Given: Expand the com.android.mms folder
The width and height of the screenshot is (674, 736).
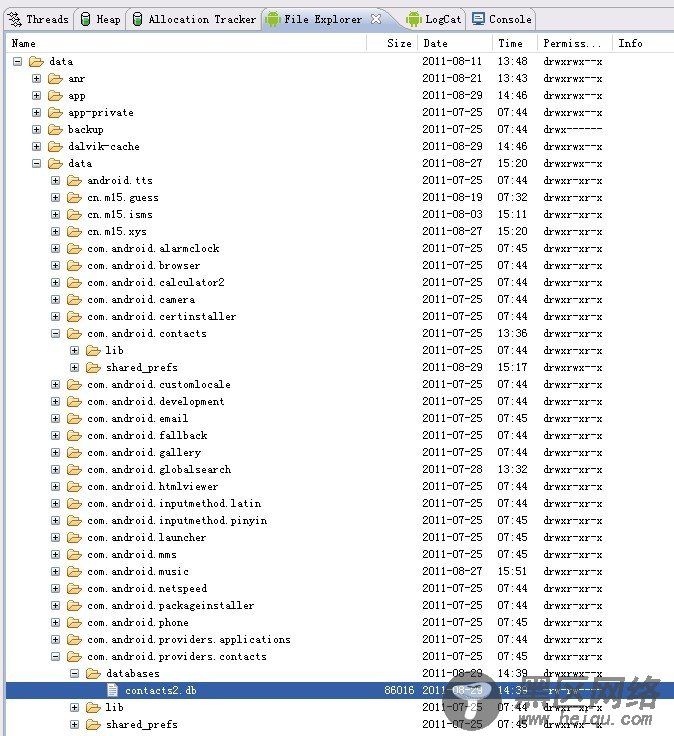Looking at the screenshot, I should [x=55, y=554].
